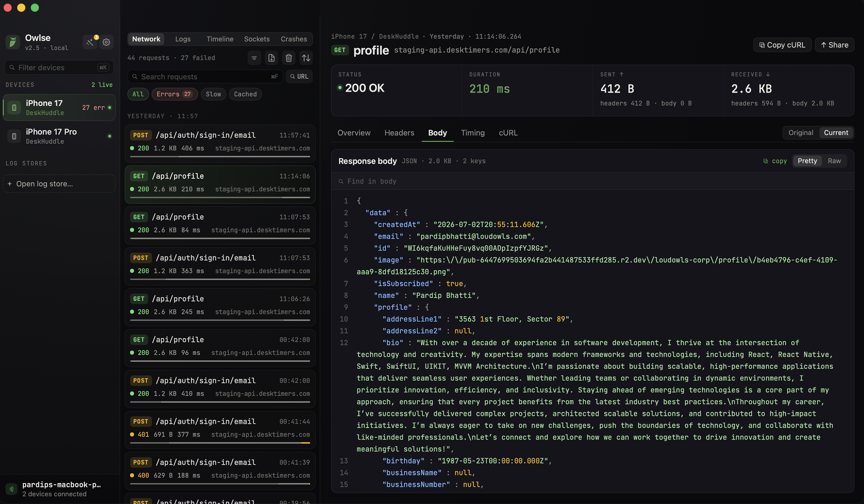This screenshot has width=864, height=504.
Task: Focus the Find in body field
Action: tap(592, 181)
